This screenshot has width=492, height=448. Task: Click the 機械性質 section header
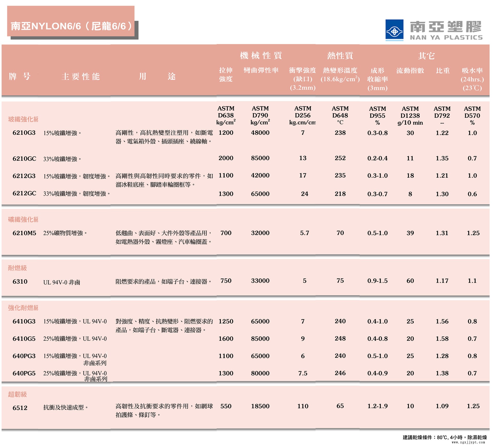261,55
